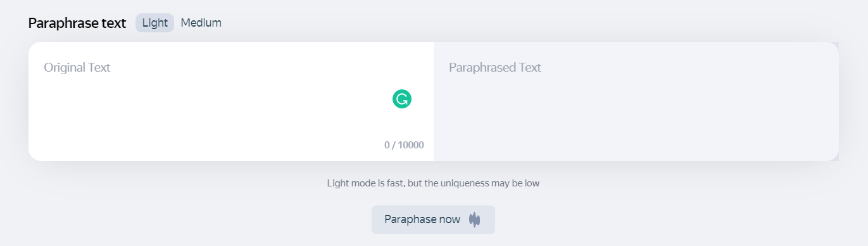This screenshot has width=868, height=246.
Task: Focus the Original Text input area
Action: click(231, 101)
